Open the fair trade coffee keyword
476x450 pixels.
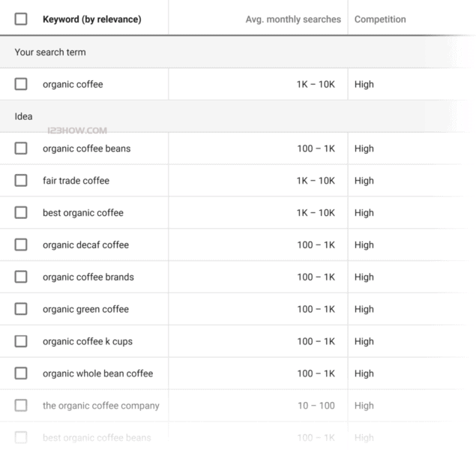coord(76,181)
